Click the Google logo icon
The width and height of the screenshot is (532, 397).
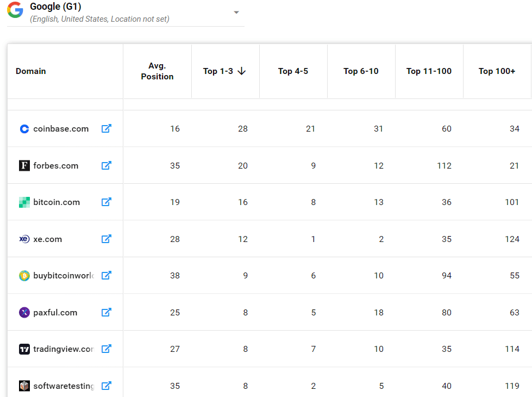pos(15,10)
